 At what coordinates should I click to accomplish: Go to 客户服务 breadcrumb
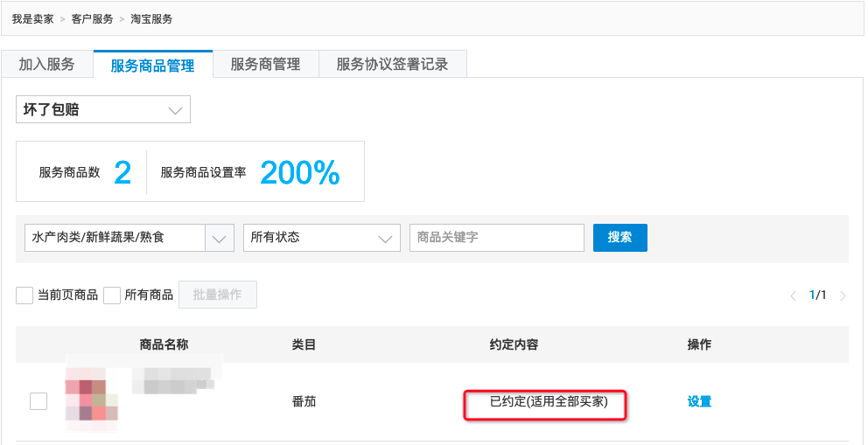(93, 19)
